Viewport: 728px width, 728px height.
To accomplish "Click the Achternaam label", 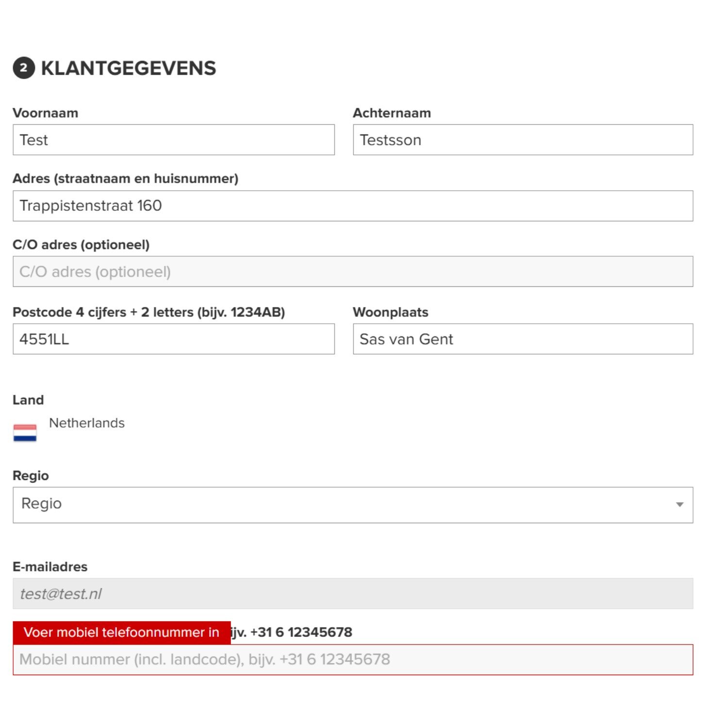I will pos(392,113).
